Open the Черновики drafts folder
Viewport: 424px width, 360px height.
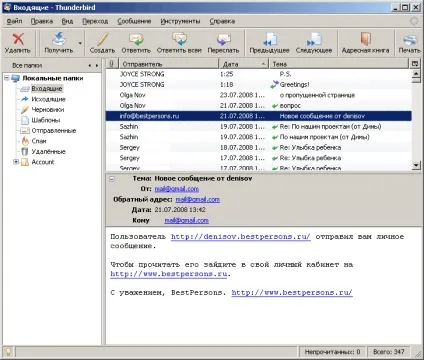pyautogui.click(x=48, y=109)
